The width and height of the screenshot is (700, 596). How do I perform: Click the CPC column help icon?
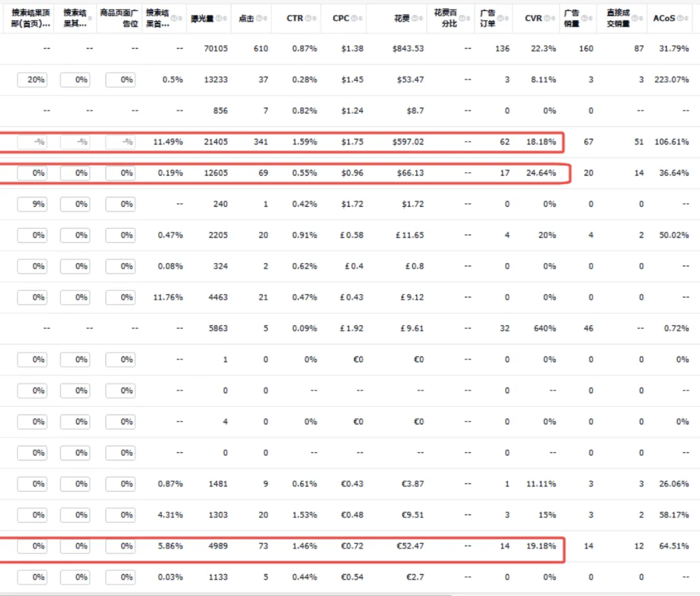(x=354, y=18)
